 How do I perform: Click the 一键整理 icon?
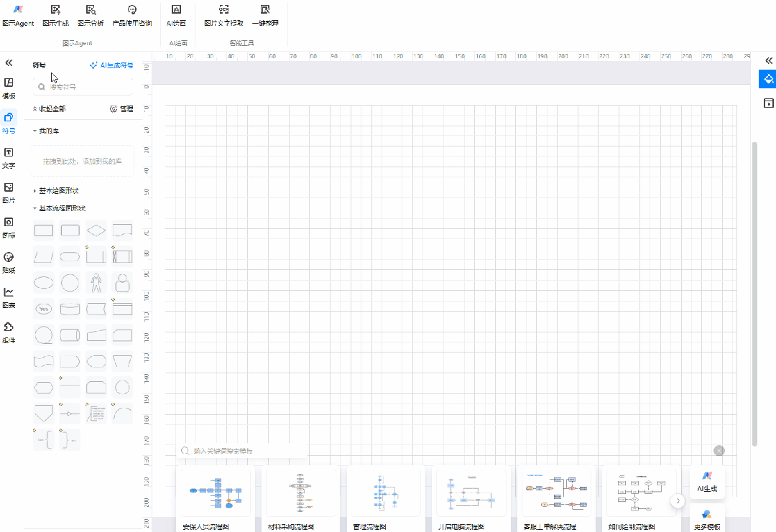[265, 15]
